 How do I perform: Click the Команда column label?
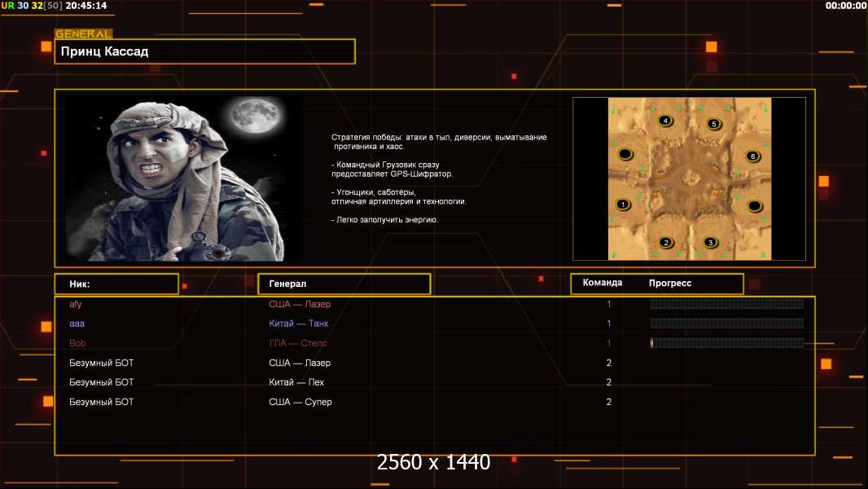(x=603, y=283)
